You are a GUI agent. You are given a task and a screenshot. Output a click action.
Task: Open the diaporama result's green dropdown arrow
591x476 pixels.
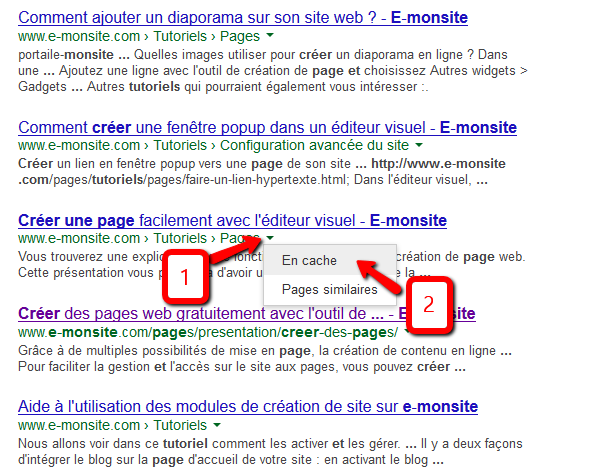(x=269, y=36)
